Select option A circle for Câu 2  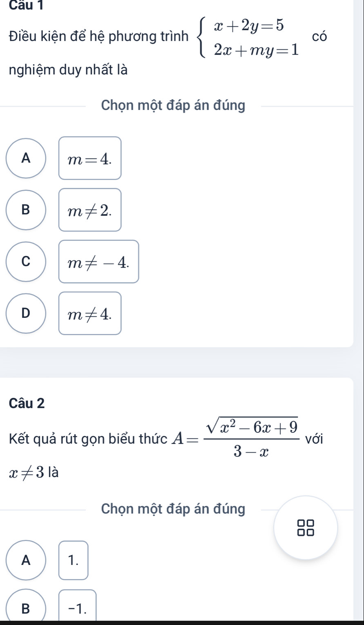coord(26,560)
